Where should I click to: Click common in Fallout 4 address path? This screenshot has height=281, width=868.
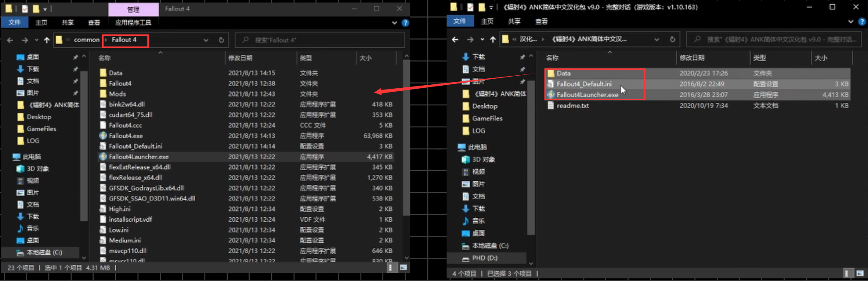[x=87, y=40]
